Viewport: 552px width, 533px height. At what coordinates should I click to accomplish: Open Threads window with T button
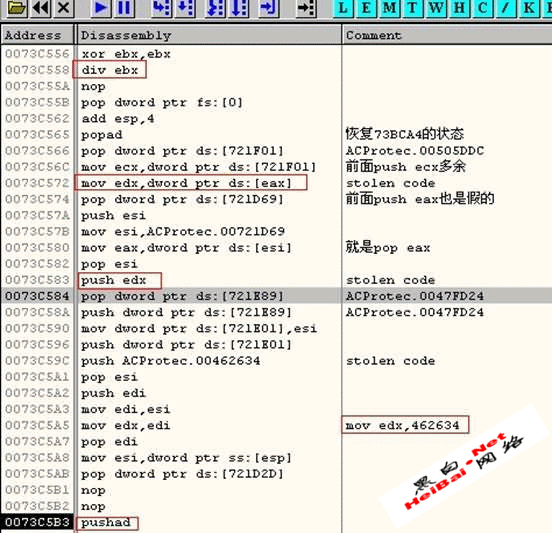413,7
